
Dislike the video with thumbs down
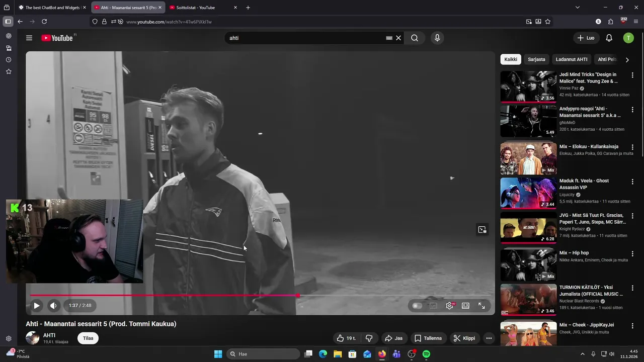[x=369, y=338]
